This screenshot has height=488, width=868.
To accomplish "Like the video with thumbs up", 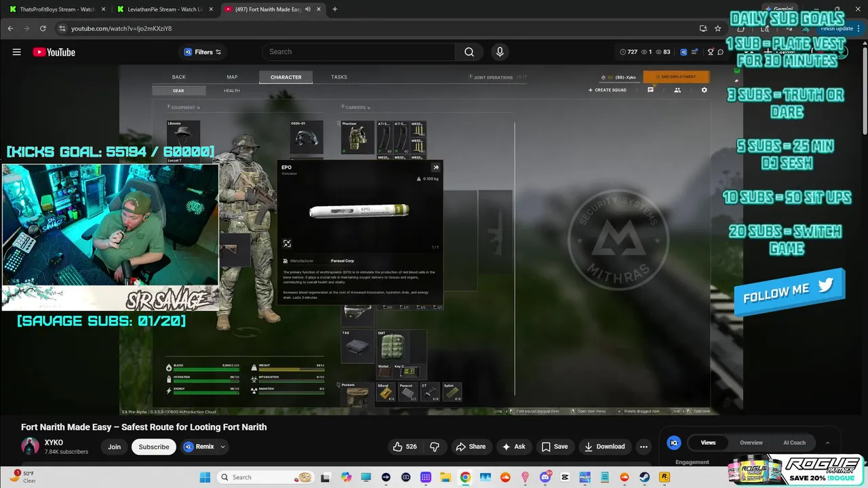I will (405, 447).
